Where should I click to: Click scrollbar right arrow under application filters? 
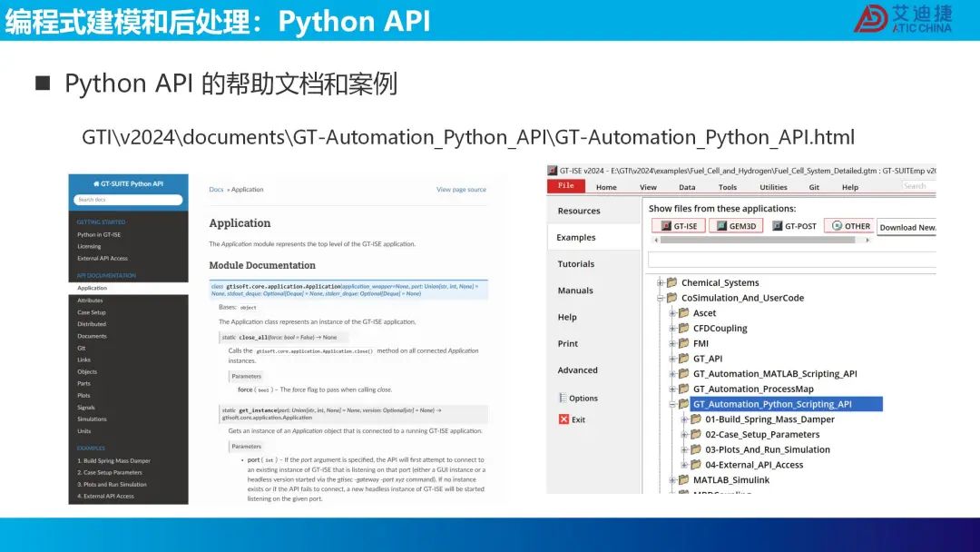[x=867, y=240]
